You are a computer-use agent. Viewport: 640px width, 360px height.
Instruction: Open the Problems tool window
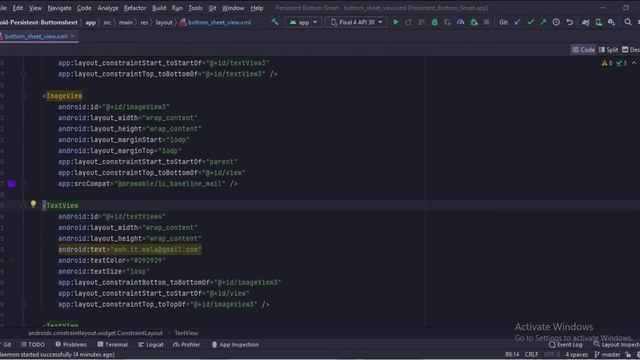tap(71, 344)
